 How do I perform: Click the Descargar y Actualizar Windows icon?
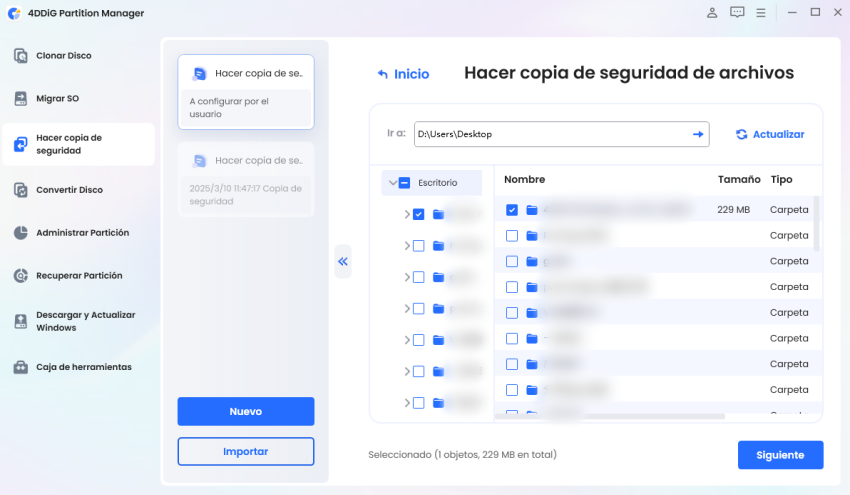(21, 321)
